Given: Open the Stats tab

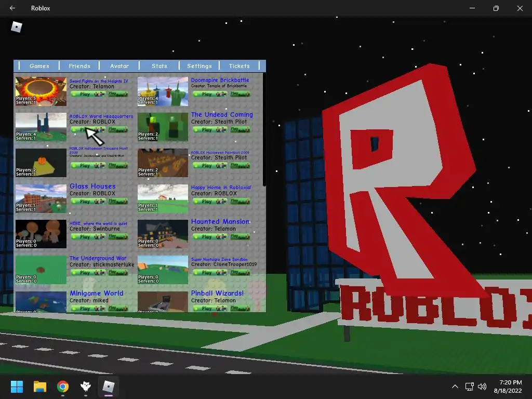Looking at the screenshot, I should point(159,66).
